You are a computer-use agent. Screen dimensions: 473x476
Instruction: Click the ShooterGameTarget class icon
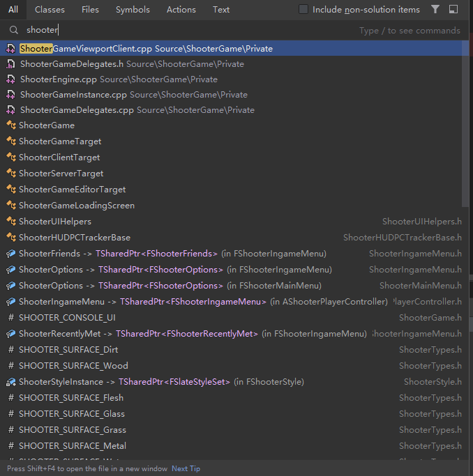coord(11,141)
